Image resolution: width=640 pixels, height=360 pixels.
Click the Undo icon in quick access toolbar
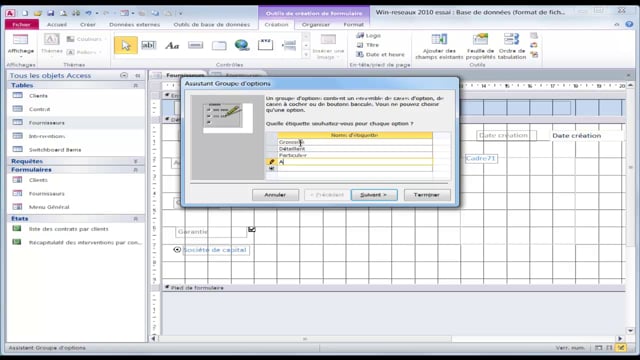click(88, 13)
